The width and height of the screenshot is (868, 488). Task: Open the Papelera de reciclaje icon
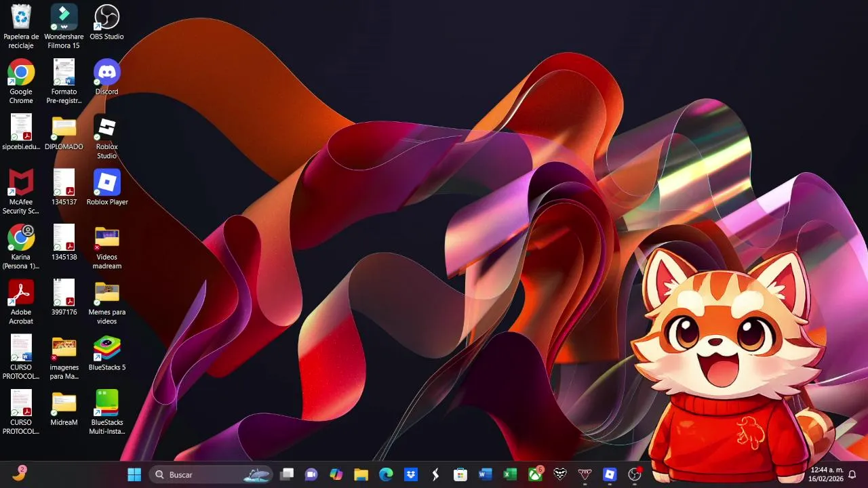21,27
